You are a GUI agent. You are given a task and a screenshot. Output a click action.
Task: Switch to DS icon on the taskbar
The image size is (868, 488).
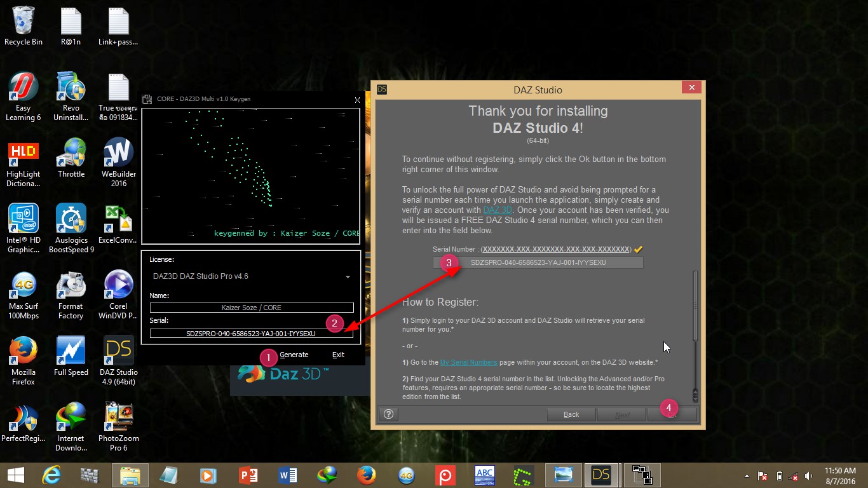pyautogui.click(x=601, y=475)
